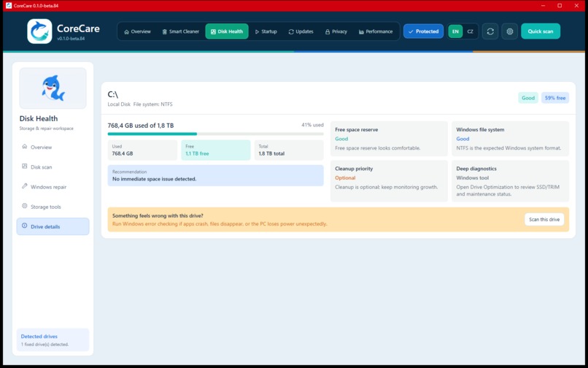
Task: Select Windows repair in the sidebar
Action: [53, 187]
